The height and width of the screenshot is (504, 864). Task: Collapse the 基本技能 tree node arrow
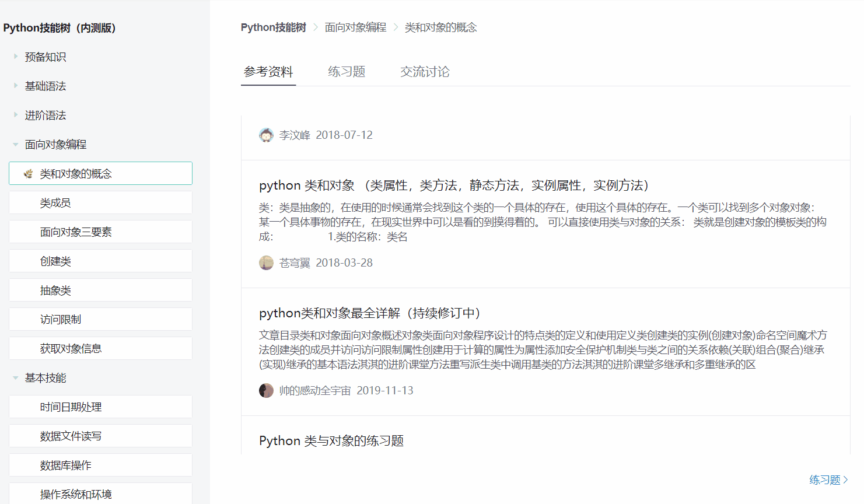point(16,377)
